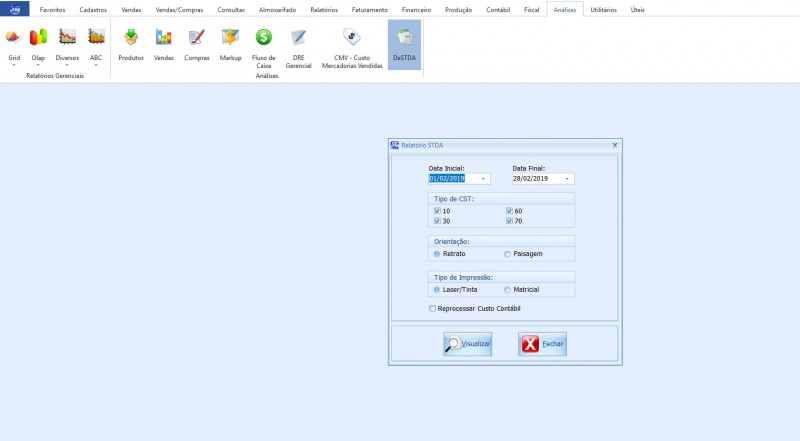Open the Data Final calendar dropdown
The image size is (800, 441).
(x=568, y=179)
